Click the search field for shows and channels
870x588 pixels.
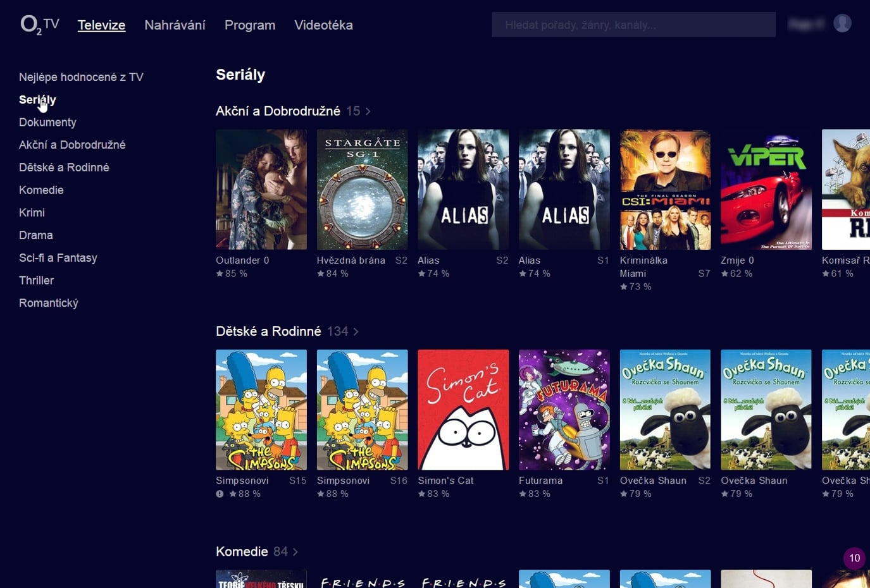pos(633,25)
